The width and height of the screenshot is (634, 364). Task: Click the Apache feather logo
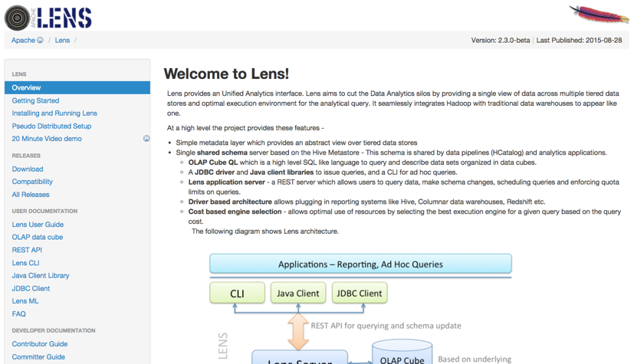click(x=598, y=15)
